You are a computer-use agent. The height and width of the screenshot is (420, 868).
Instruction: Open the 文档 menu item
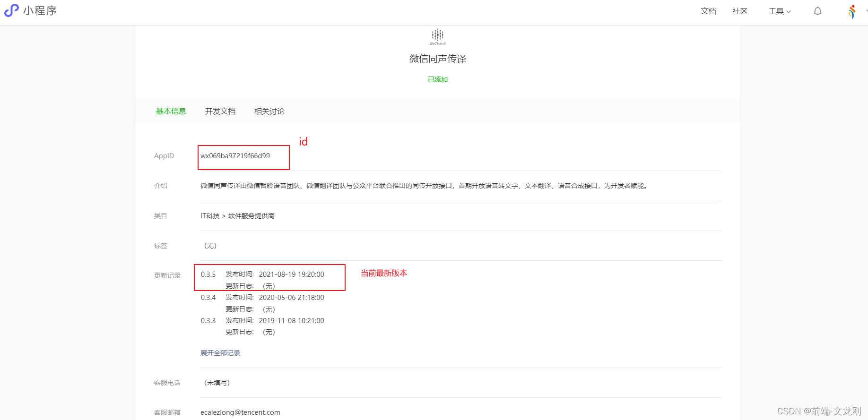coord(708,11)
